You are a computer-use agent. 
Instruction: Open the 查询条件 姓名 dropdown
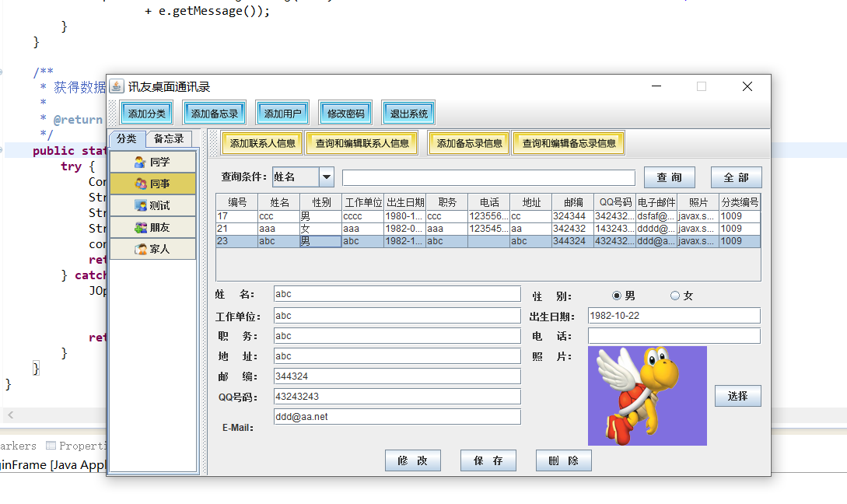[327, 177]
